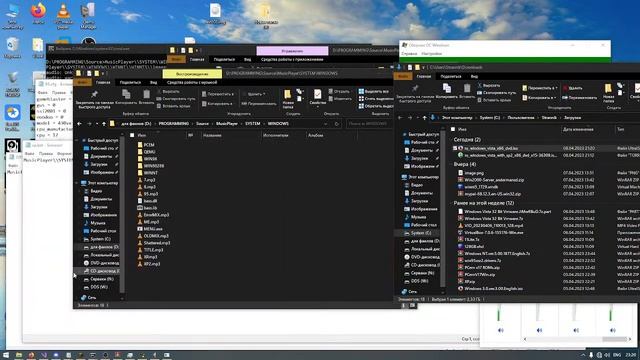Screen dimensions: 640x360
Task: Switch to Поделиться tab in WINDOWS folder explorer
Action: coord(130,82)
